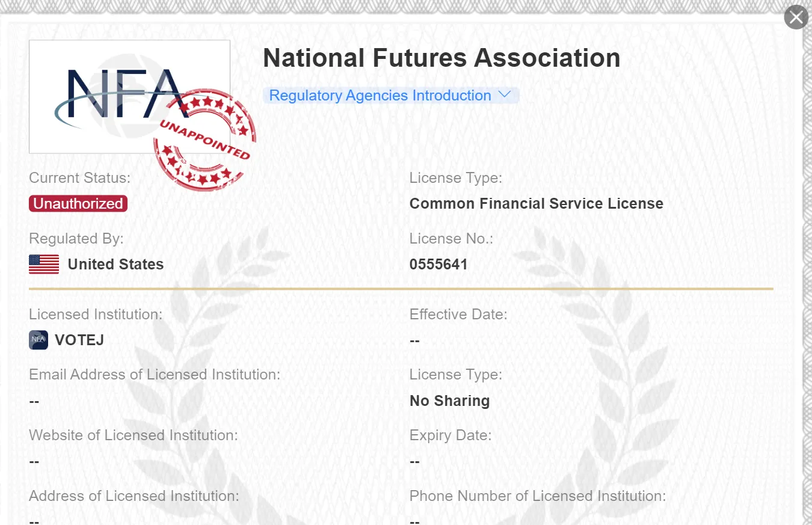Open the VOTEJ licensed institution name

click(x=79, y=340)
